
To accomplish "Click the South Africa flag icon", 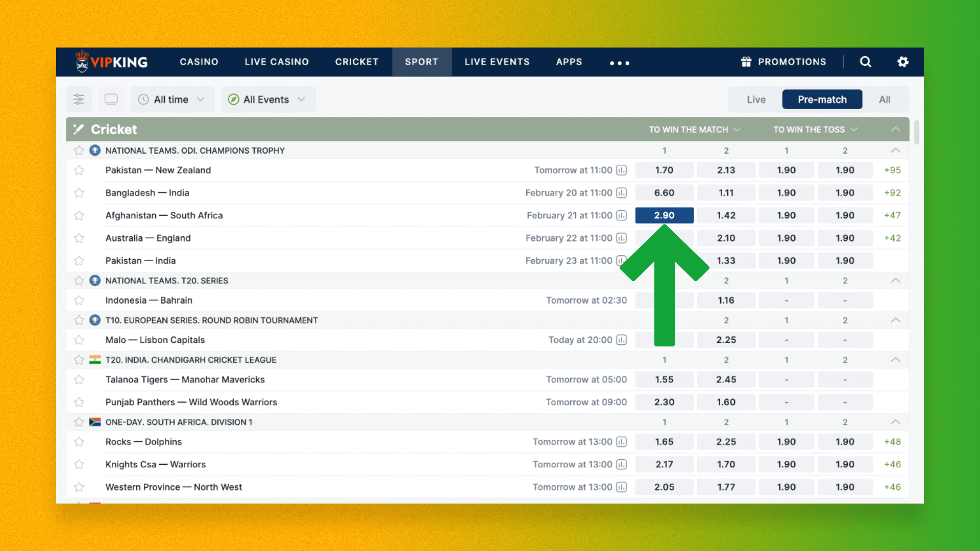I will (x=95, y=422).
